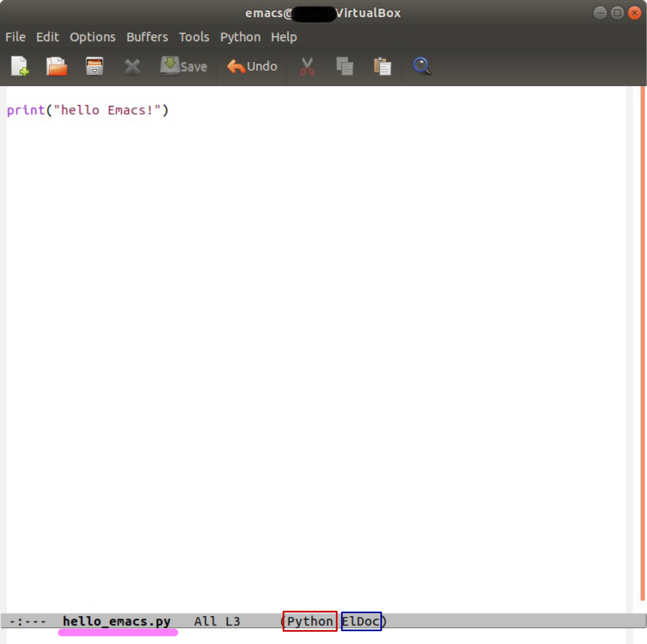This screenshot has width=647, height=644.
Task: Click the Save toolbar button
Action: click(x=183, y=66)
